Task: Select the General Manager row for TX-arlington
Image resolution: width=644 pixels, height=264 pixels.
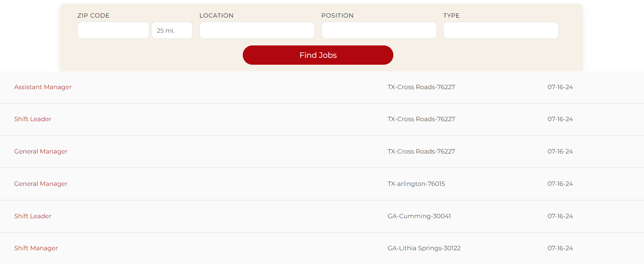Action: click(241, 184)
